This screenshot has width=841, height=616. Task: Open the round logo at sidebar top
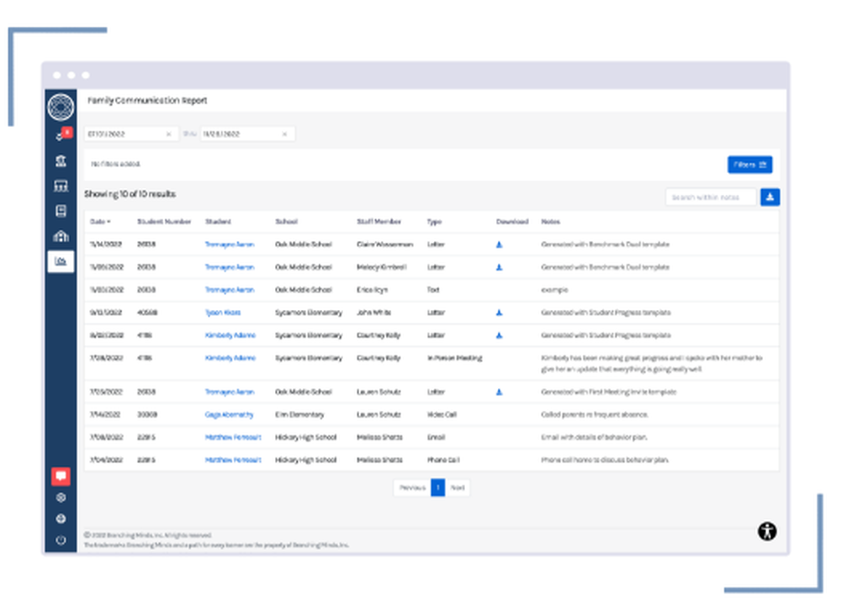point(61,107)
